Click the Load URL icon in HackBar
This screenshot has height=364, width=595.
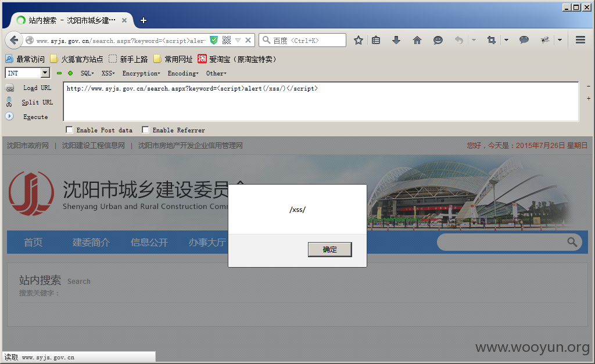point(9,88)
